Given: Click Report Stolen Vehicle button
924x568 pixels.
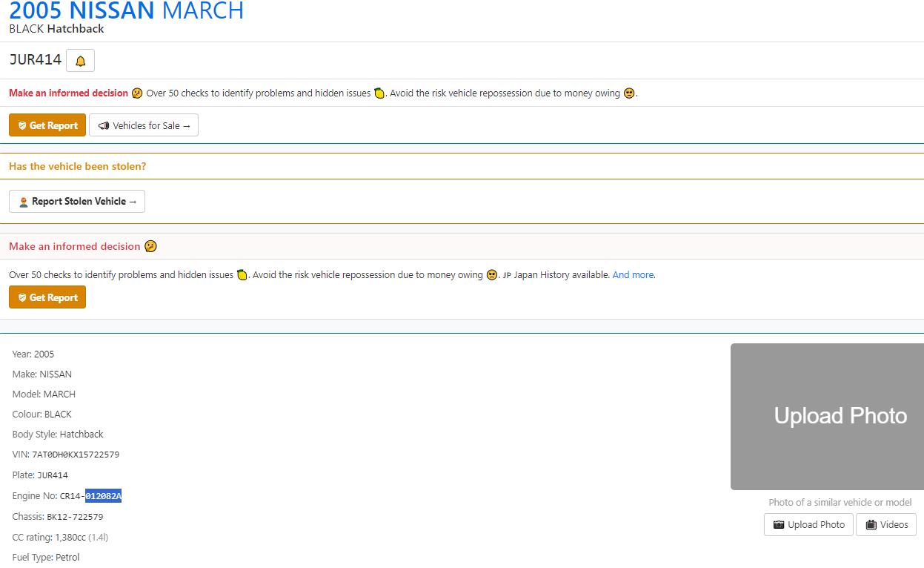Looking at the screenshot, I should (x=77, y=201).
